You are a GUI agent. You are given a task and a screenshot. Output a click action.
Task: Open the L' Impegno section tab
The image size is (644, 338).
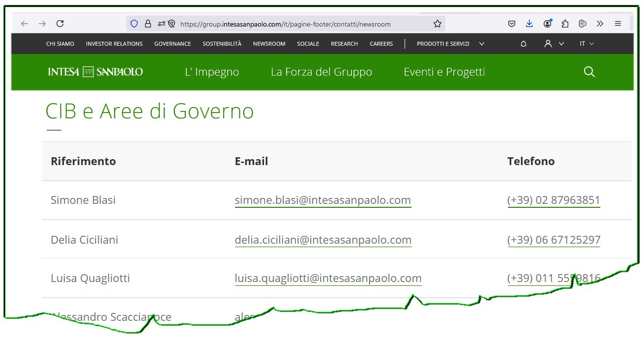coord(212,72)
